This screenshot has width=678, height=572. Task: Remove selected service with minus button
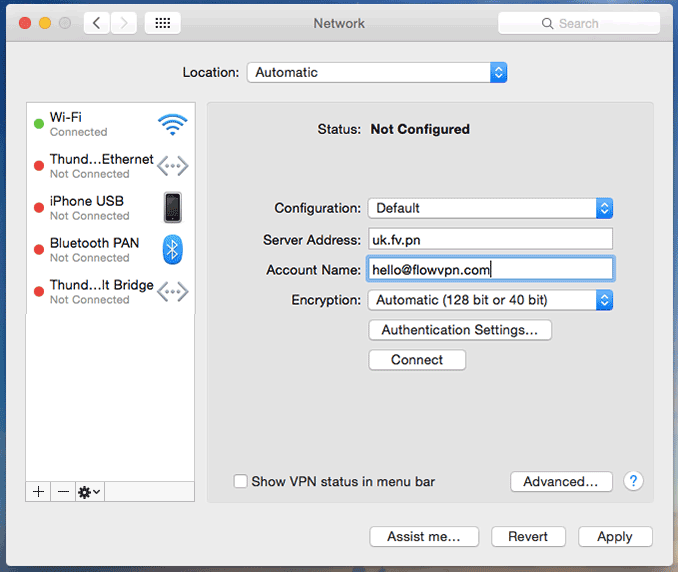click(63, 492)
